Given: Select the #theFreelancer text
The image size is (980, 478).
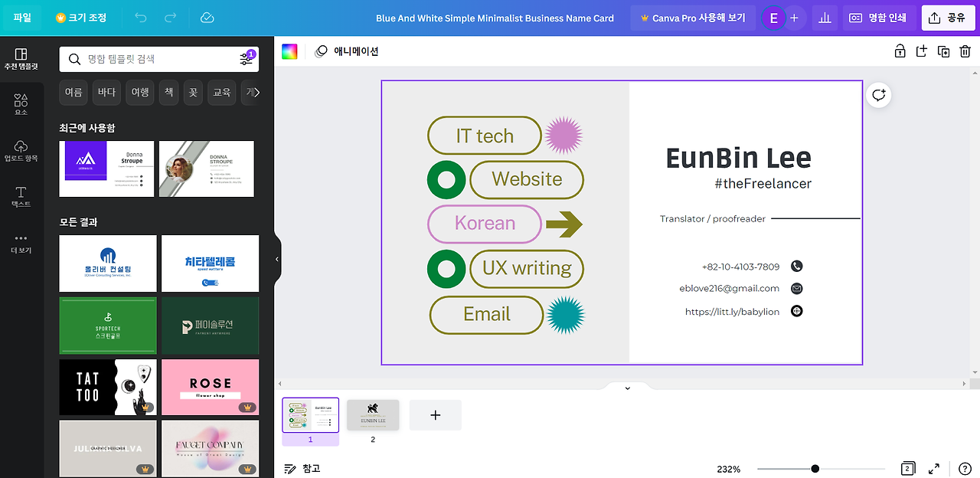Looking at the screenshot, I should (763, 184).
